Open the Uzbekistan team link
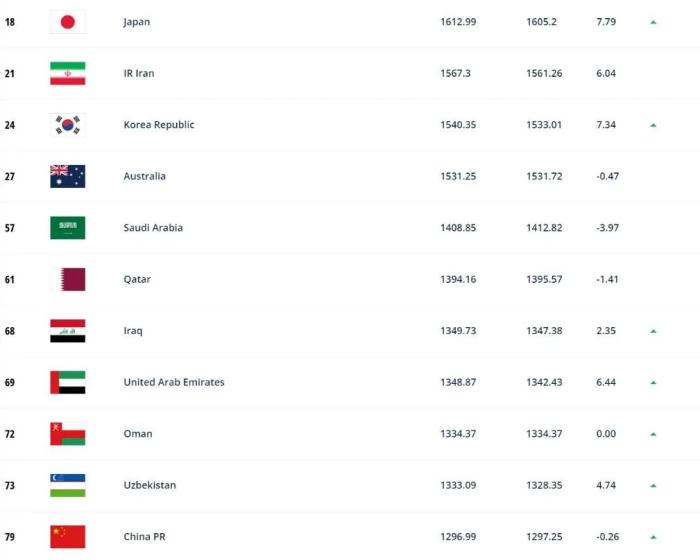 [149, 485]
